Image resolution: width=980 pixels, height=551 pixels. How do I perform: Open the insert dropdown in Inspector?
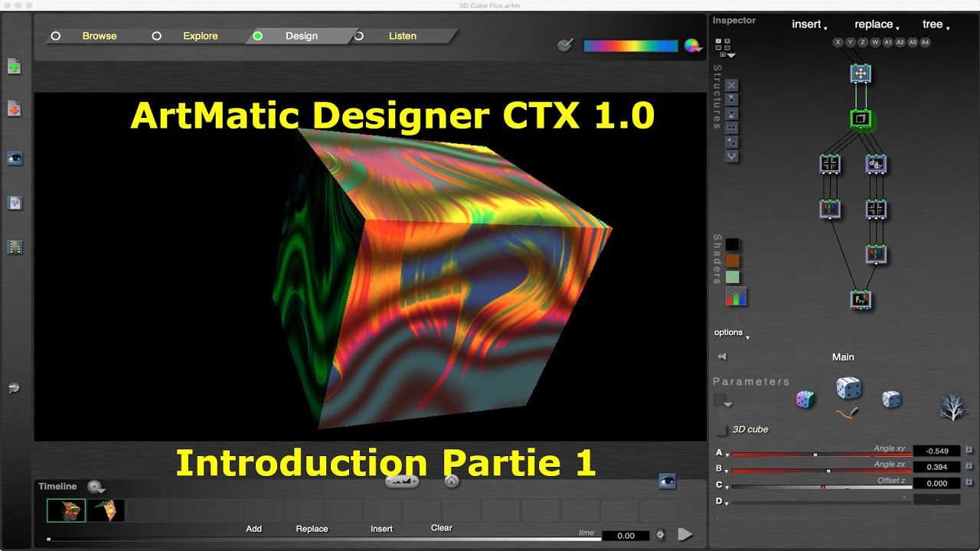pyautogui.click(x=809, y=24)
